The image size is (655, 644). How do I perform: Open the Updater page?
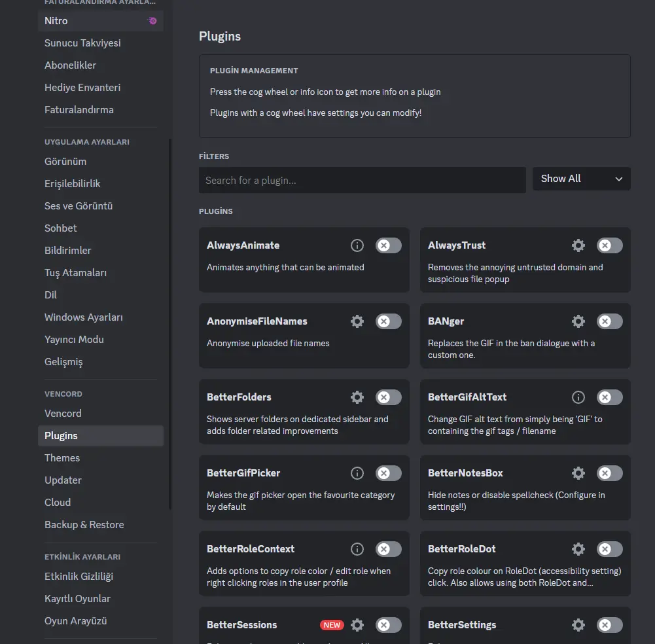[100, 480]
